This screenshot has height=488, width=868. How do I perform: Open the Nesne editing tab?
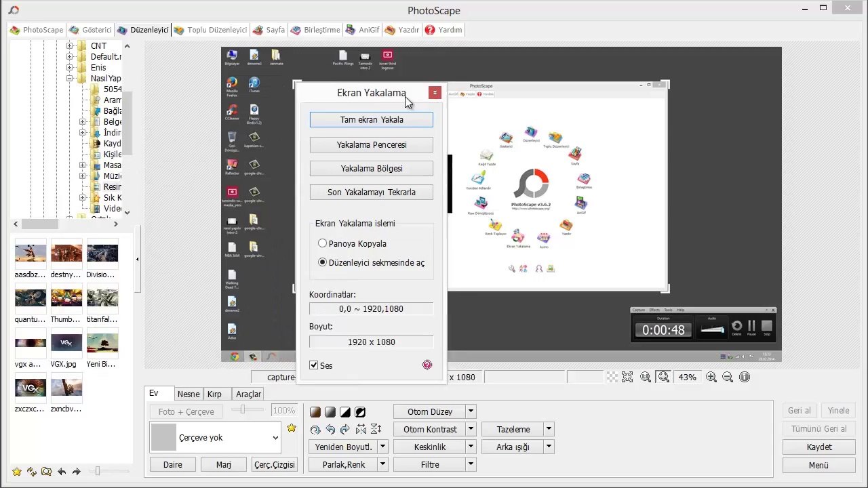pyautogui.click(x=189, y=394)
